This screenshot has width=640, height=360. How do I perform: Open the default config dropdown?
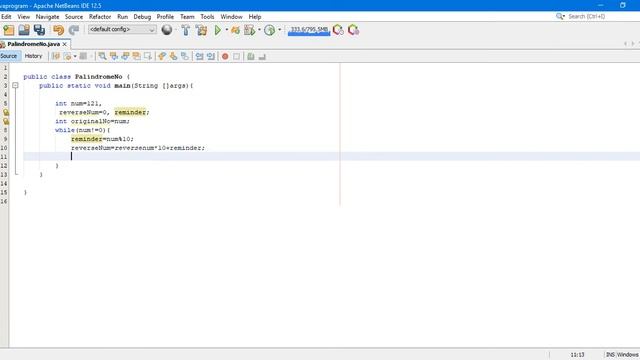click(122, 29)
